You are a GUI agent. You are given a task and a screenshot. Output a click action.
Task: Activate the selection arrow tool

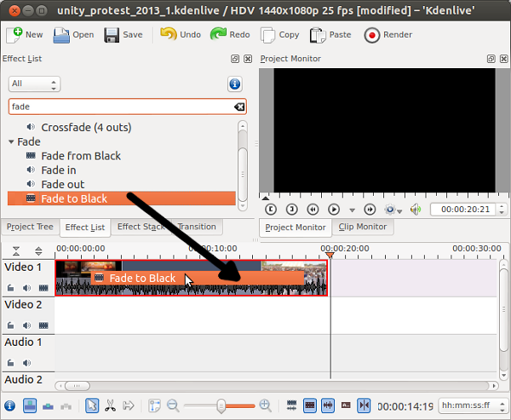pyautogui.click(x=92, y=406)
